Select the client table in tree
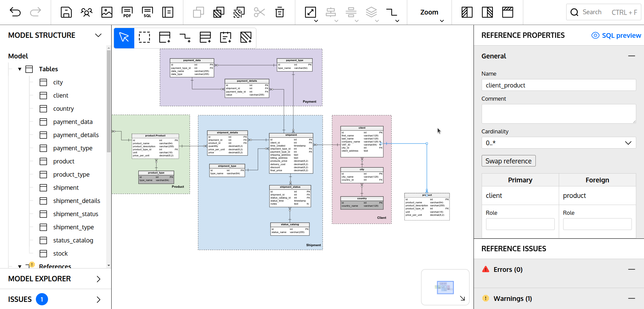Screen dimensions: 644x309 tap(61, 96)
